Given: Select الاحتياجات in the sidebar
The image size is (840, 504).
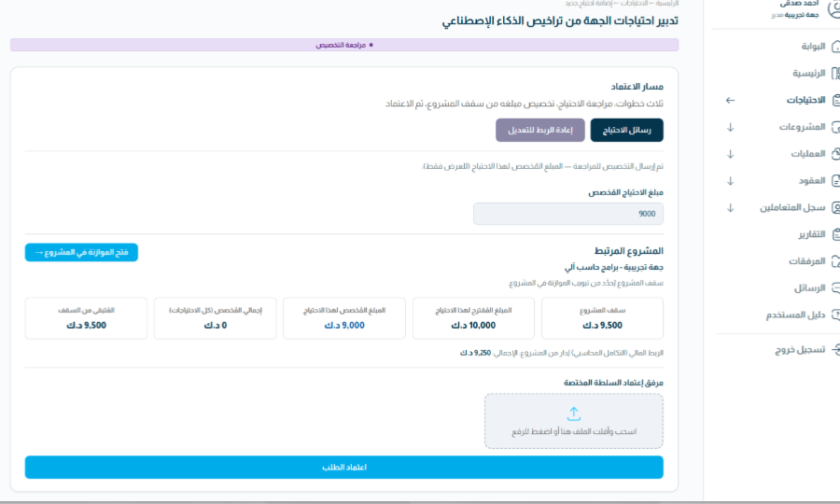Looking at the screenshot, I should tap(805, 100).
